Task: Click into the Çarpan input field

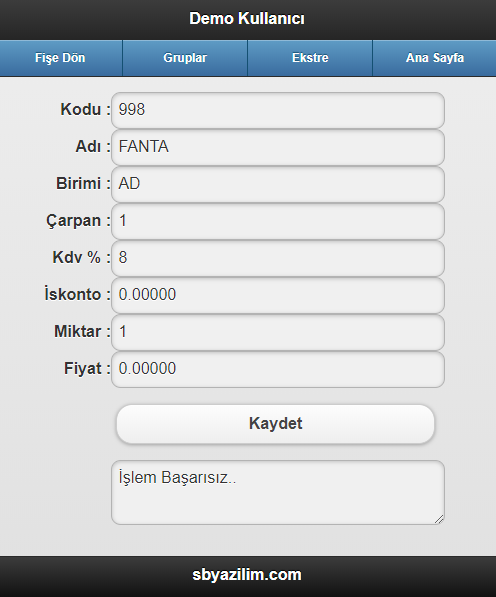Action: coord(278,221)
